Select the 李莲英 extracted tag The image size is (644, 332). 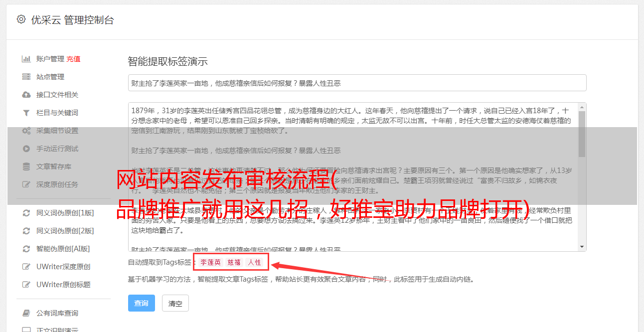pyautogui.click(x=211, y=262)
